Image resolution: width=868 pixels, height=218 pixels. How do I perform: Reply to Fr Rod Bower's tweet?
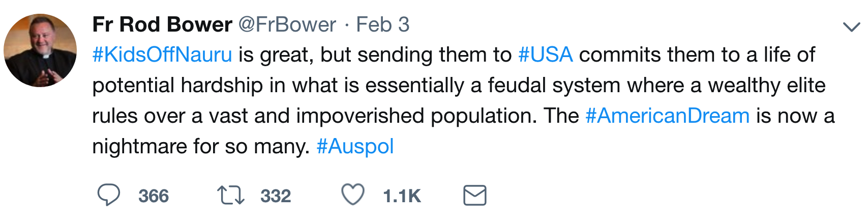pos(108,196)
